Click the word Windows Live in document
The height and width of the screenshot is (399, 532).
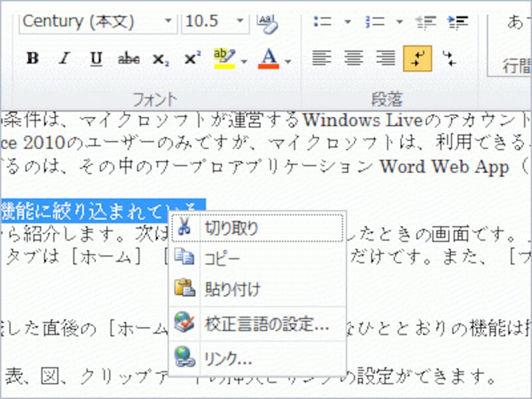362,120
